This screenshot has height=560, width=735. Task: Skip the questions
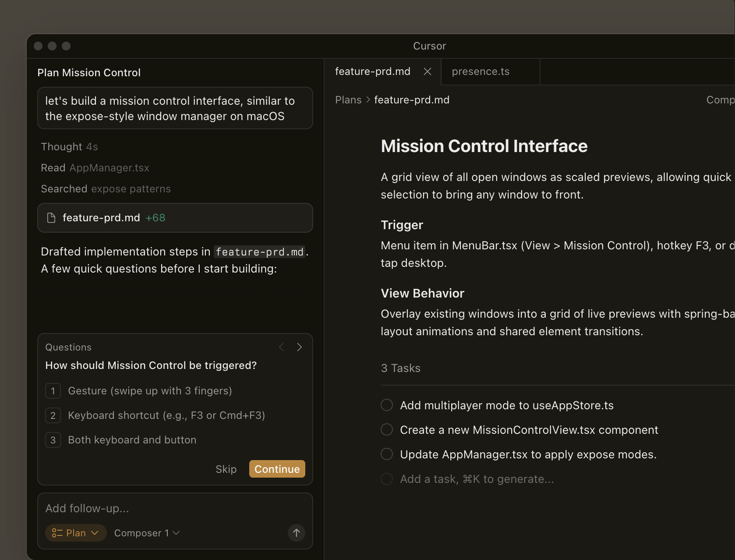tap(226, 469)
